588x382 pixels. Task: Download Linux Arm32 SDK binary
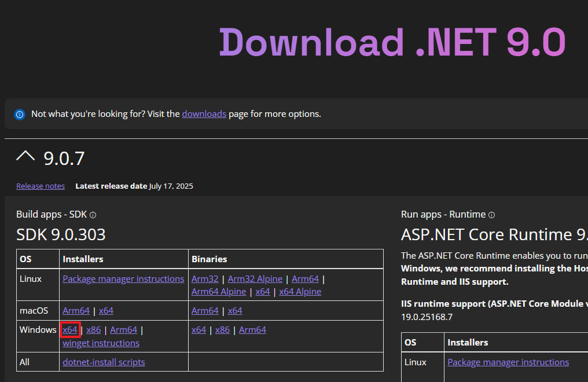point(205,278)
